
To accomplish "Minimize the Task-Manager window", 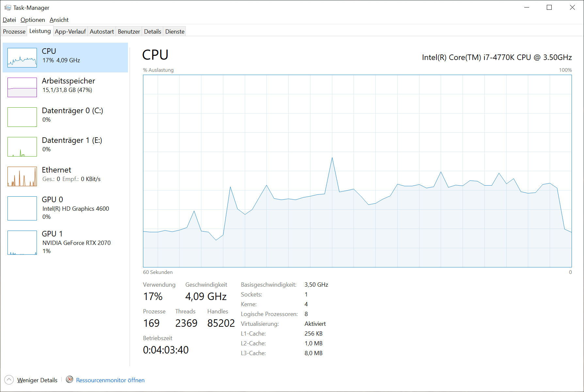I will point(527,8).
